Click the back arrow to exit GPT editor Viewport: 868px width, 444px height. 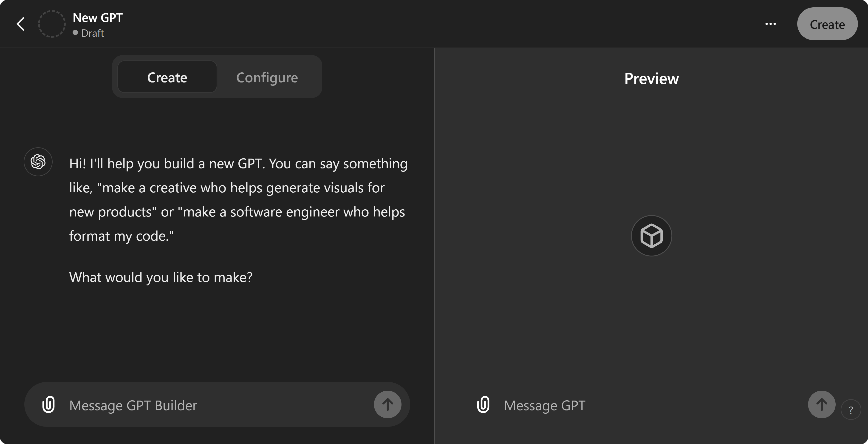[20, 24]
